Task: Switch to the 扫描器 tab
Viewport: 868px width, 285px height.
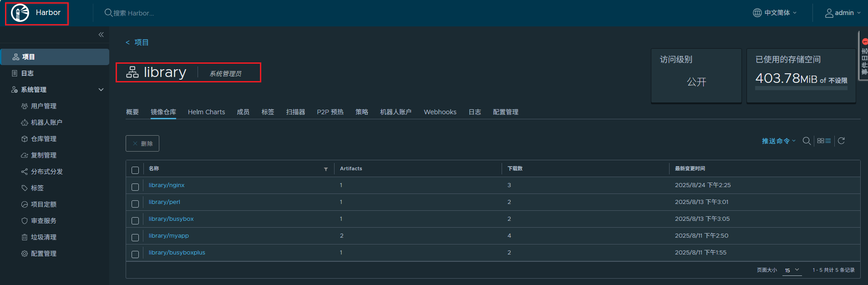Action: [x=295, y=112]
